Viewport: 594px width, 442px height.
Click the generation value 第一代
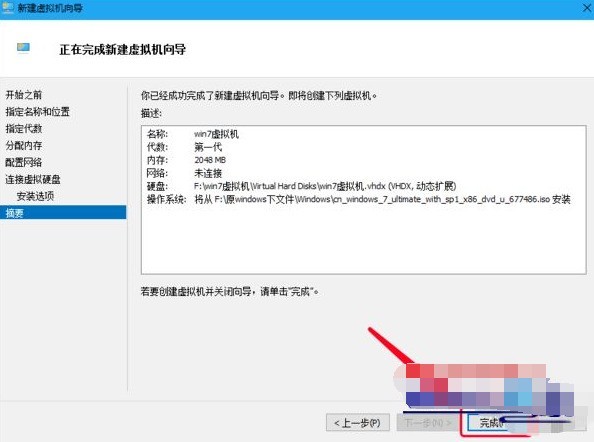point(208,147)
